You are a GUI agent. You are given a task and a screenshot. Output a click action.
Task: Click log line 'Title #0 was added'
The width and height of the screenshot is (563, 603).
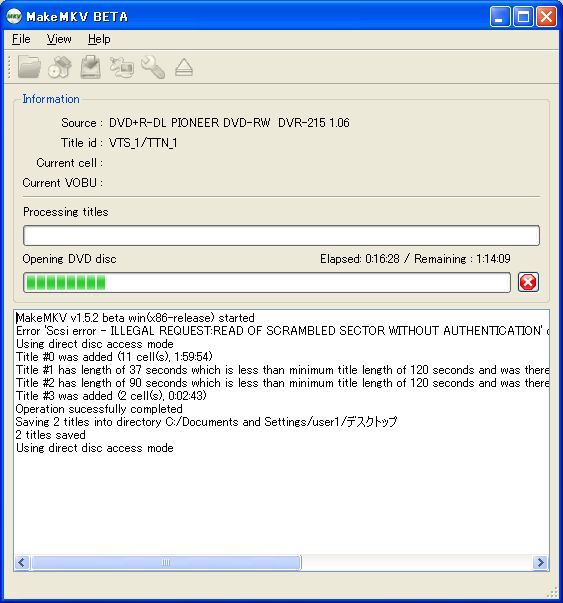(x=114, y=357)
